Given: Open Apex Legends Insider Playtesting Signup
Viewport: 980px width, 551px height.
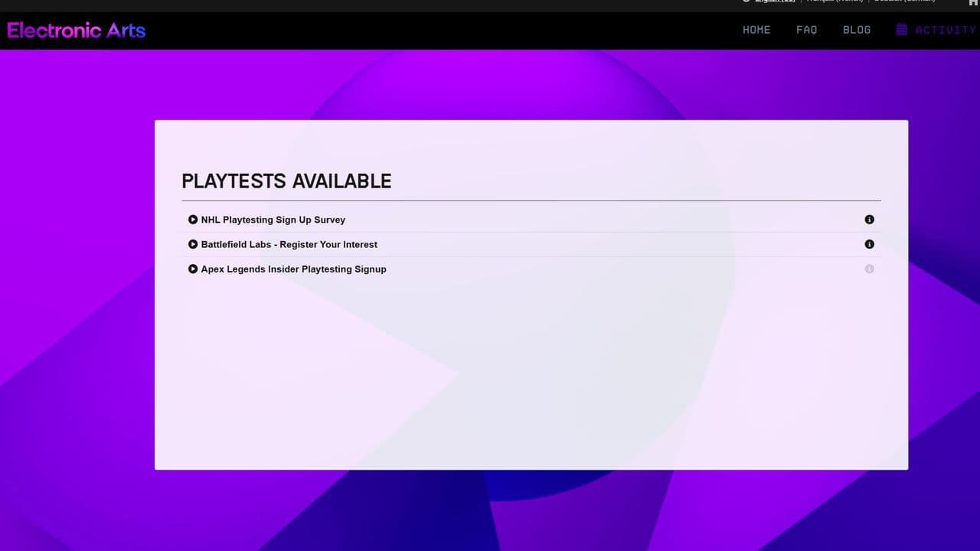Looking at the screenshot, I should pyautogui.click(x=294, y=269).
